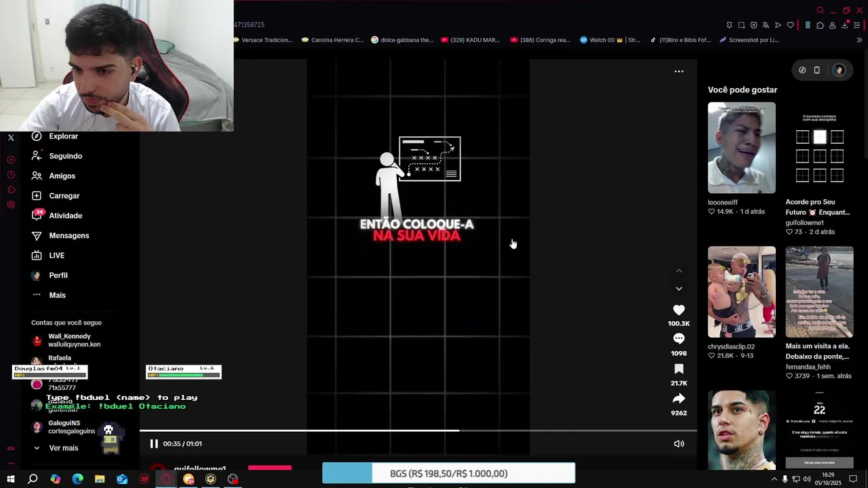Open the X (Twitter) icon in browser sidebar

click(x=11, y=138)
